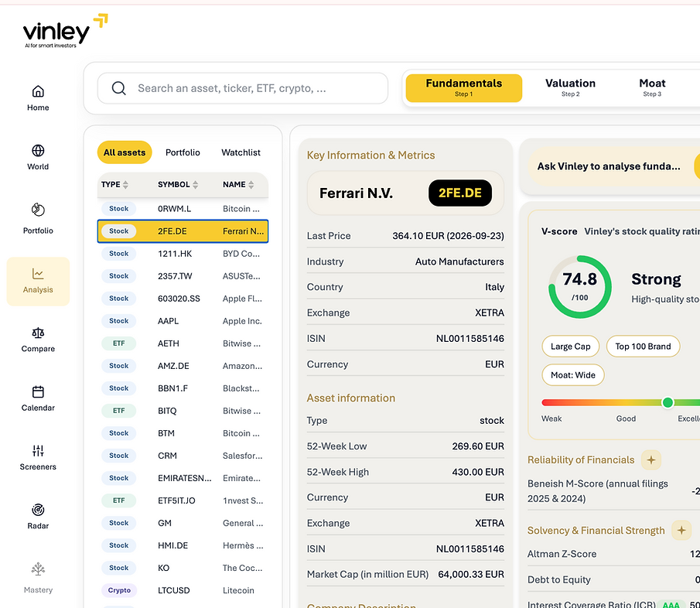Sort the table by TYPE column

[x=114, y=184]
